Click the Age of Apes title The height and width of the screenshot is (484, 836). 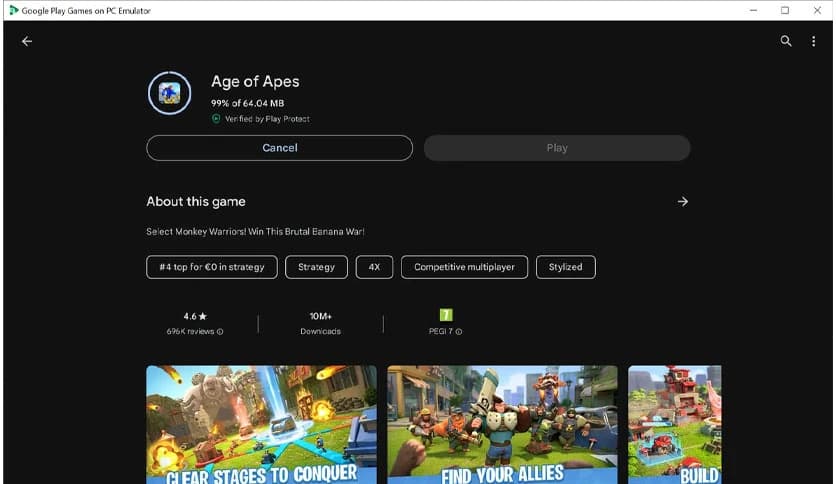[255, 82]
